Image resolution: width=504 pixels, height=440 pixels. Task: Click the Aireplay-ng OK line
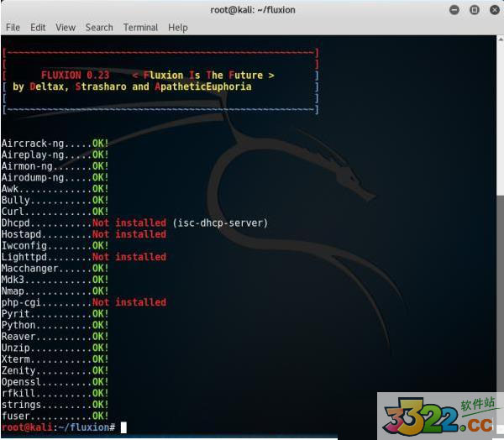[55, 155]
